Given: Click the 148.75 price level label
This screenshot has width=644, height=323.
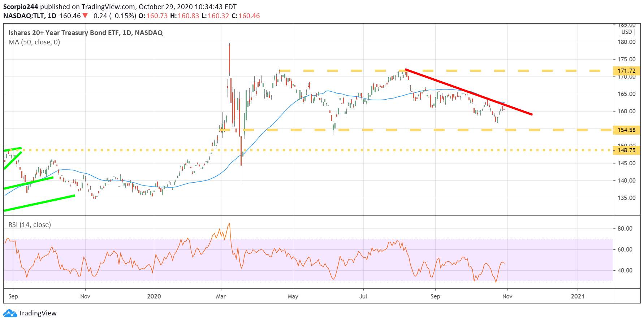Looking at the screenshot, I should click(627, 150).
